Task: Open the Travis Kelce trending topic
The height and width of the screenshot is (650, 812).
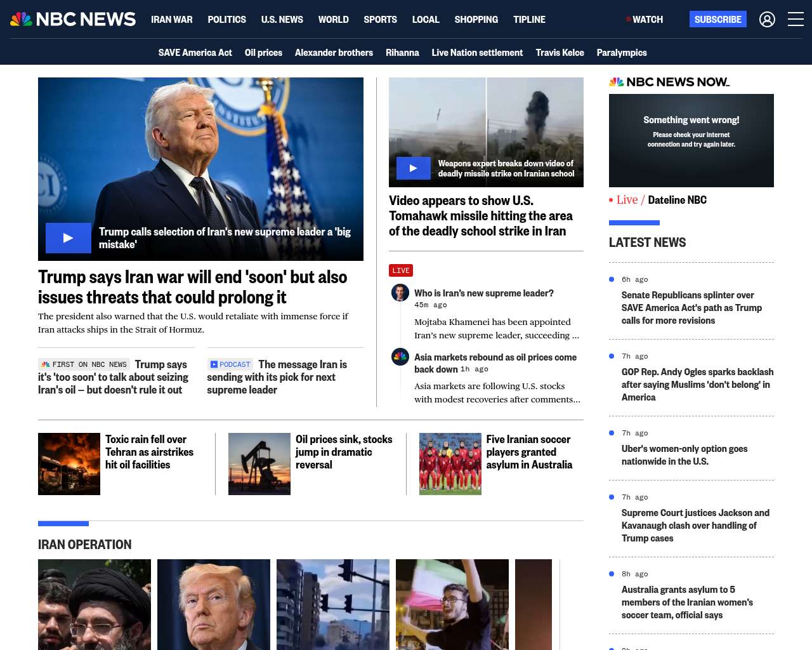Action: click(560, 53)
